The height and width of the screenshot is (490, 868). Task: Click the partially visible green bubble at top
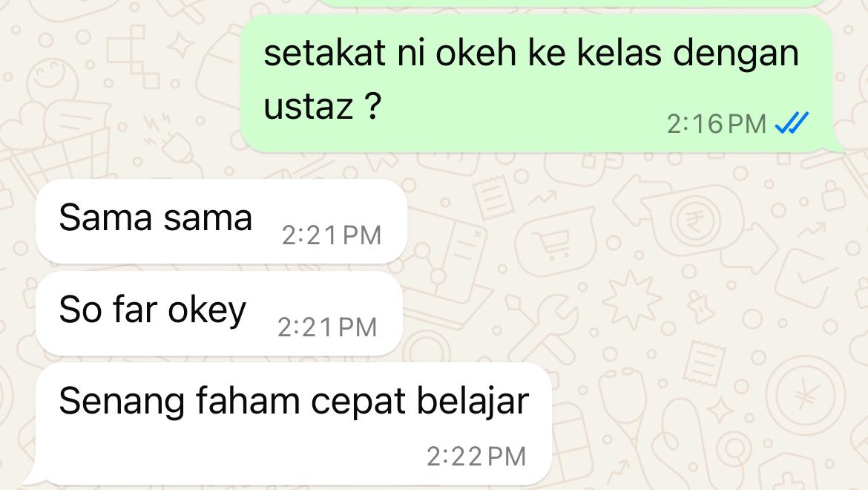573,3
